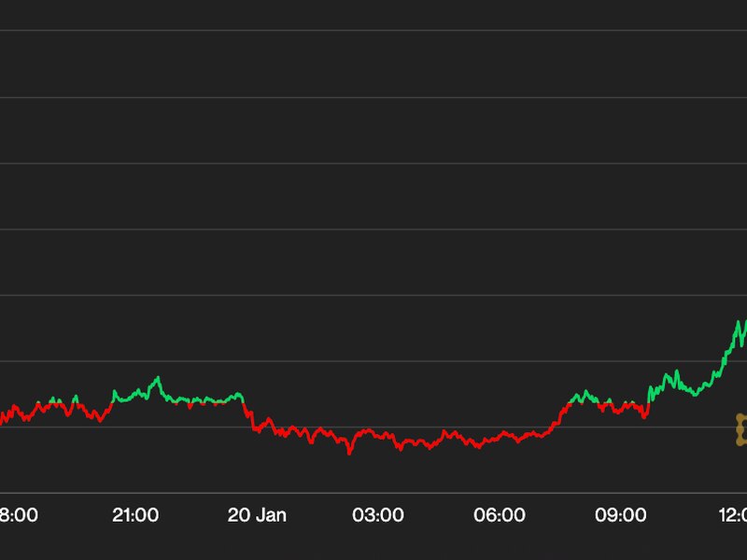Screen dimensions: 747x560
Task: Click the topmost horizontal gridline
Action: coord(373,31)
